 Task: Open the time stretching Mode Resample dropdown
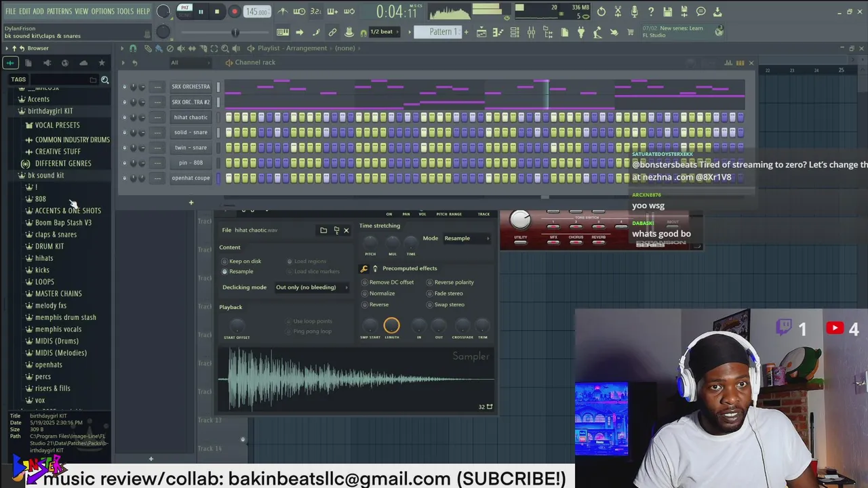coord(467,239)
